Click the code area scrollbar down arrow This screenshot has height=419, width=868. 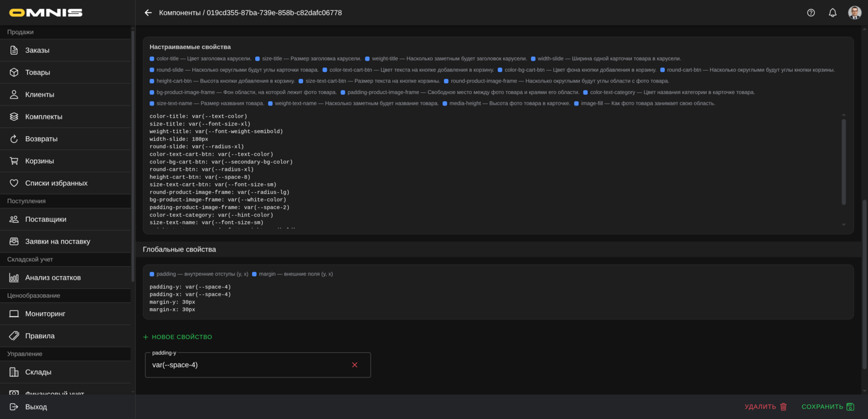(x=843, y=225)
